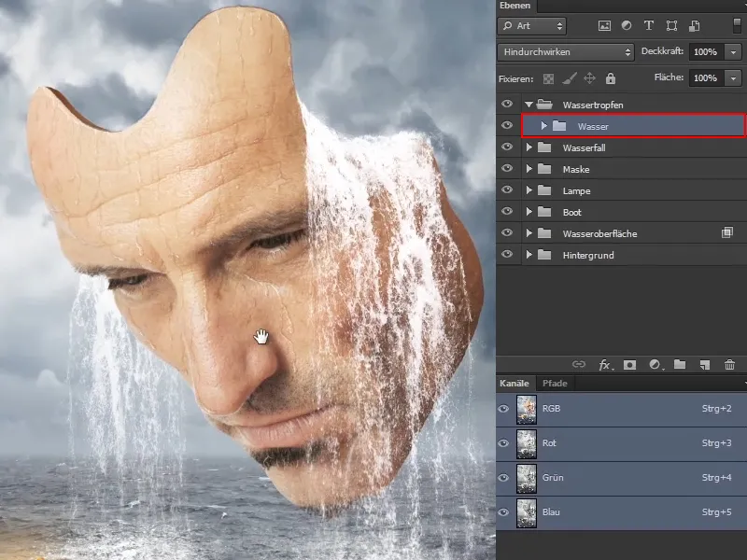The width and height of the screenshot is (747, 560).
Task: Filter layers by adjustment layer icon
Action: 627,26
